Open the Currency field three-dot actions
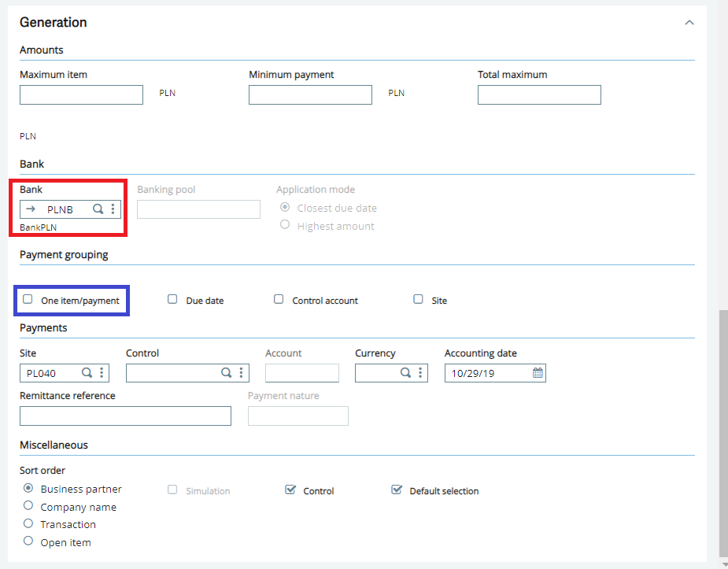This screenshot has height=569, width=728. pos(419,373)
